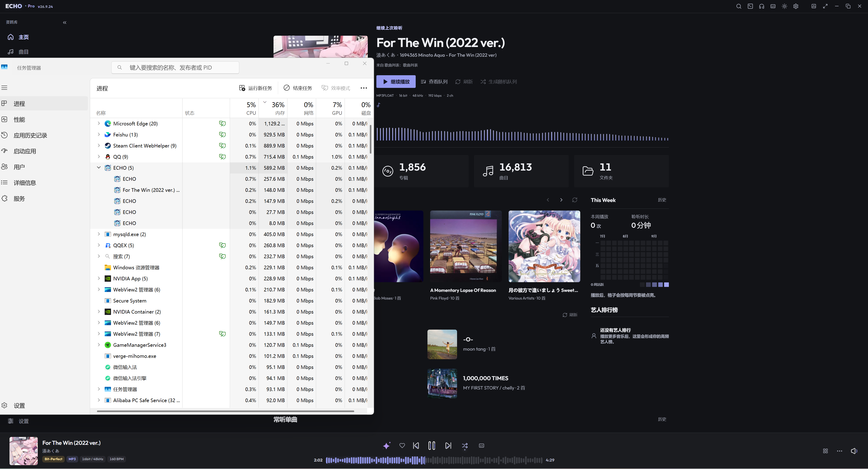Expand the QQ (9) process group
The height and width of the screenshot is (469, 868).
coord(99,156)
